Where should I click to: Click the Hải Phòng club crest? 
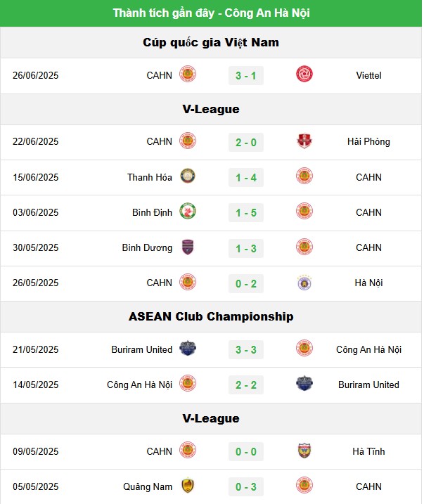304,141
